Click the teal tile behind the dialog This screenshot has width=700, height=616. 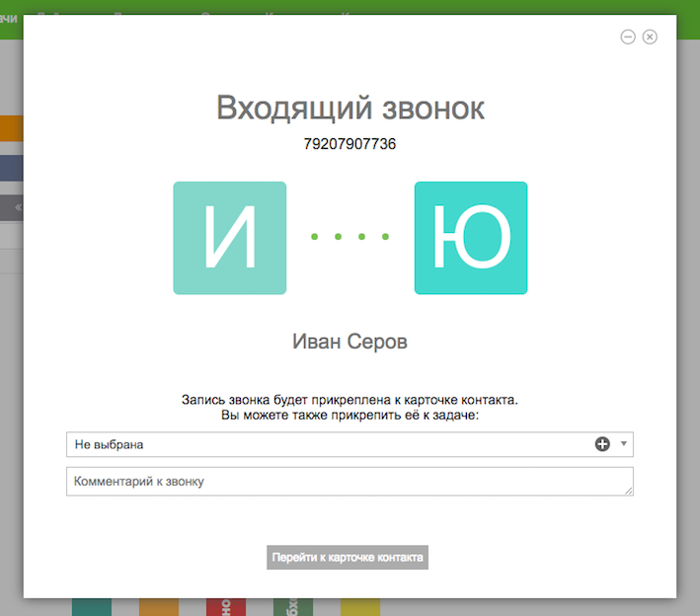click(x=92, y=606)
